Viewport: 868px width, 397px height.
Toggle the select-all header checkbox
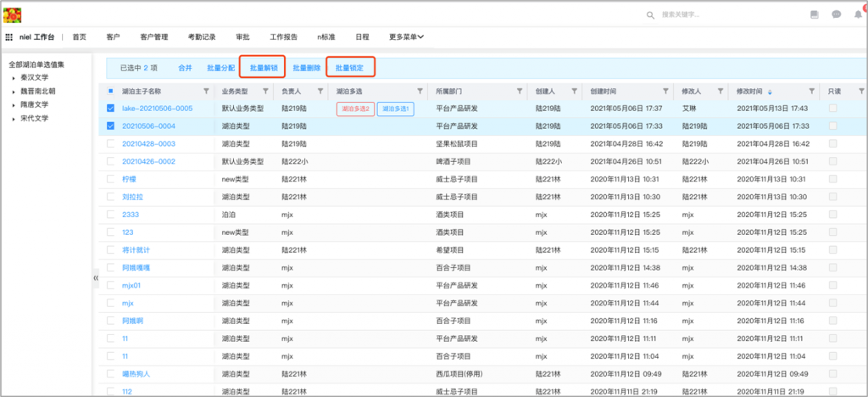point(110,91)
